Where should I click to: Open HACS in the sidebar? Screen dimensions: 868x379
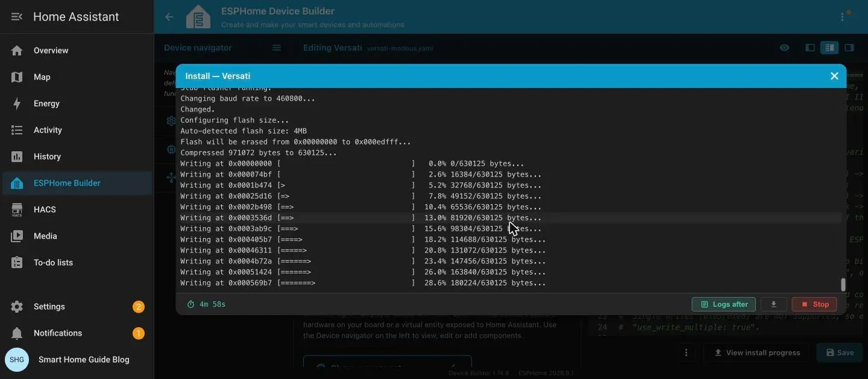point(77,210)
